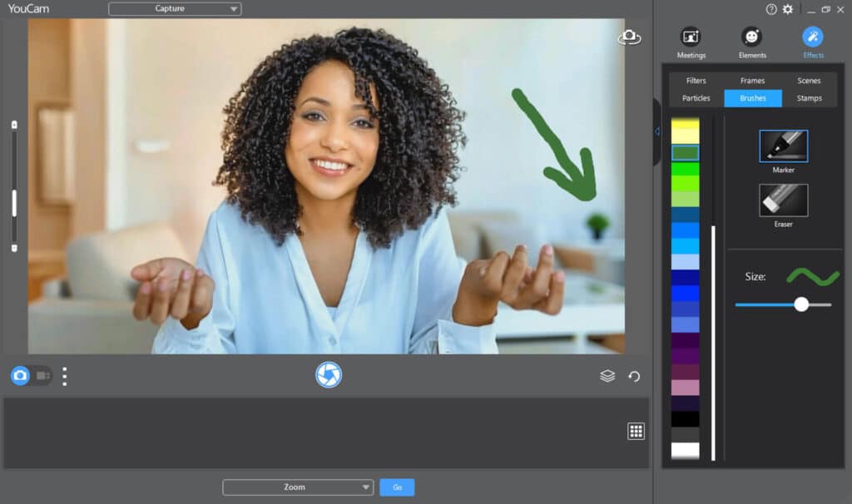This screenshot has width=852, height=504.
Task: Click the color palette vertical scrollbar
Action: click(x=713, y=343)
